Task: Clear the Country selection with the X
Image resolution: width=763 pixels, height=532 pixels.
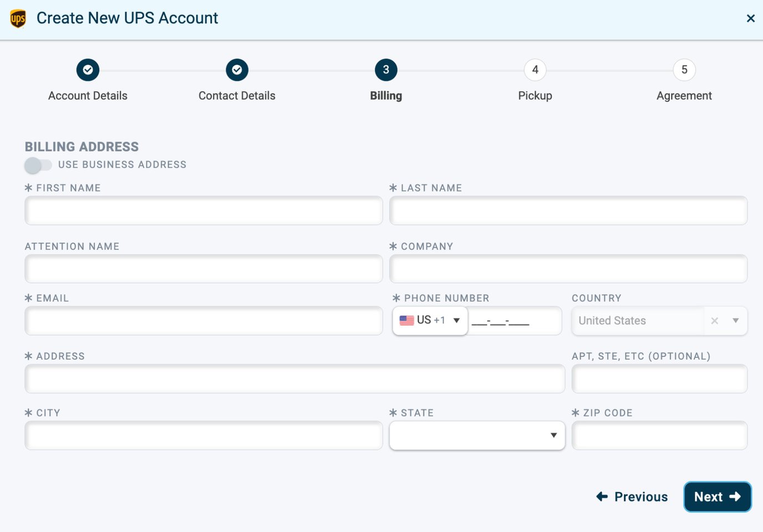Action: pyautogui.click(x=714, y=320)
